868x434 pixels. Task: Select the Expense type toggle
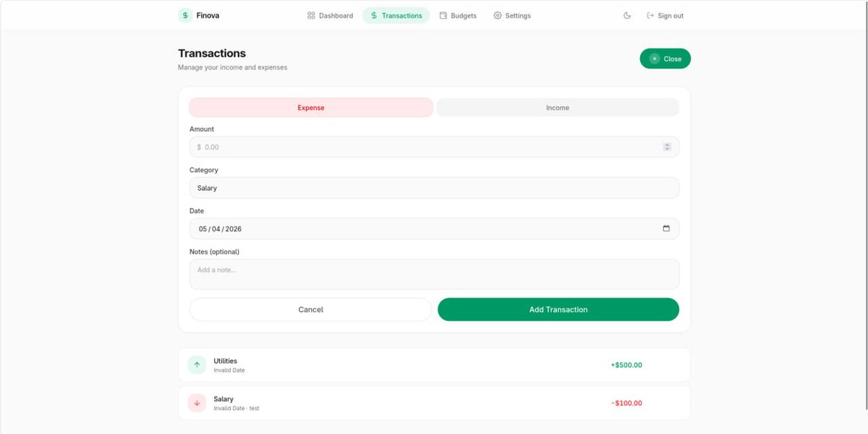(311, 107)
